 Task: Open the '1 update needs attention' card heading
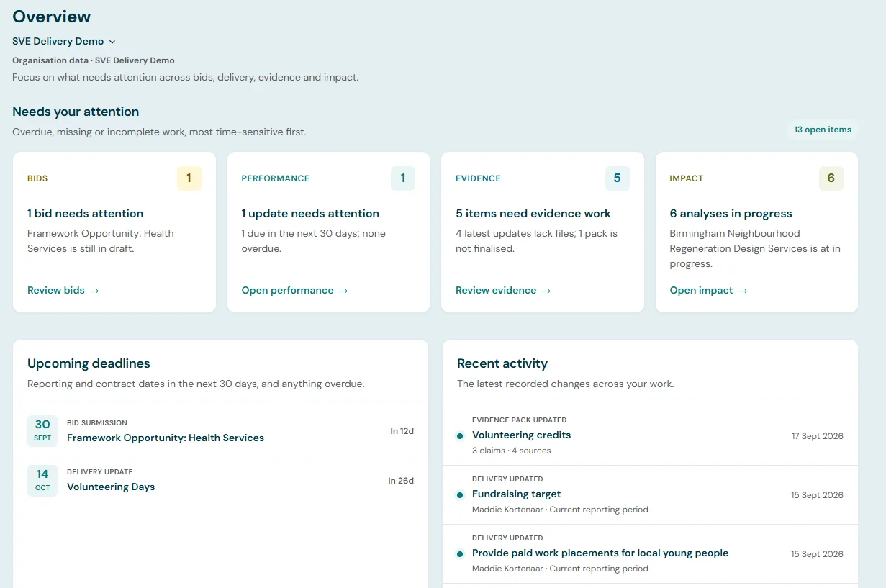pos(310,214)
